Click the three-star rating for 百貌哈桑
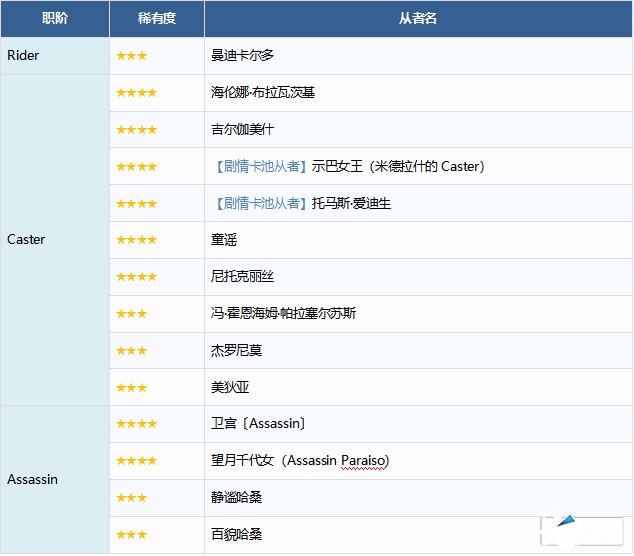Viewport: 634px width, 556px height. point(131,534)
